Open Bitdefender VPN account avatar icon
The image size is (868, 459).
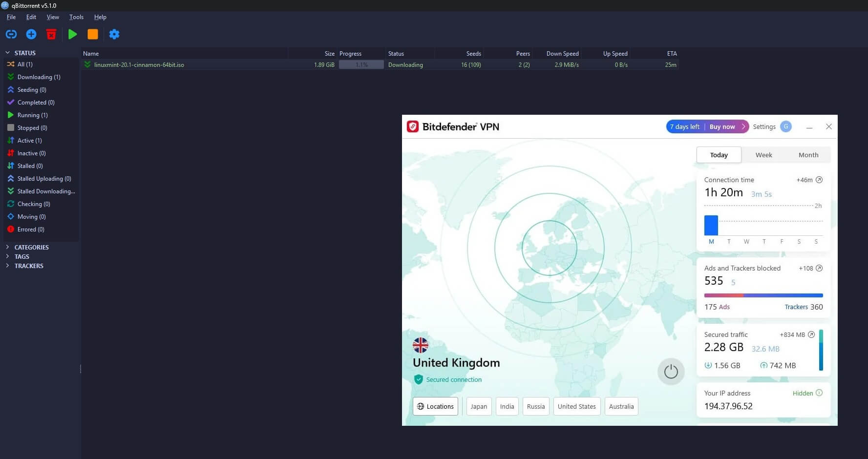point(785,126)
